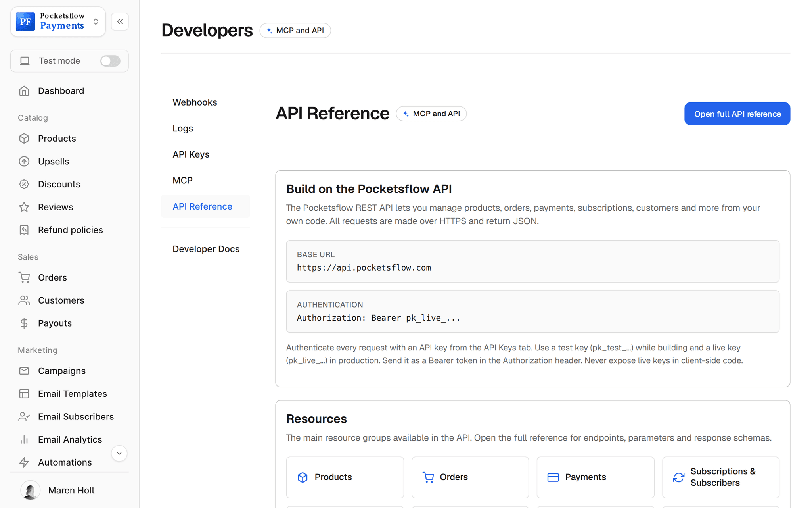Click the Maren Holt account name

71,491
